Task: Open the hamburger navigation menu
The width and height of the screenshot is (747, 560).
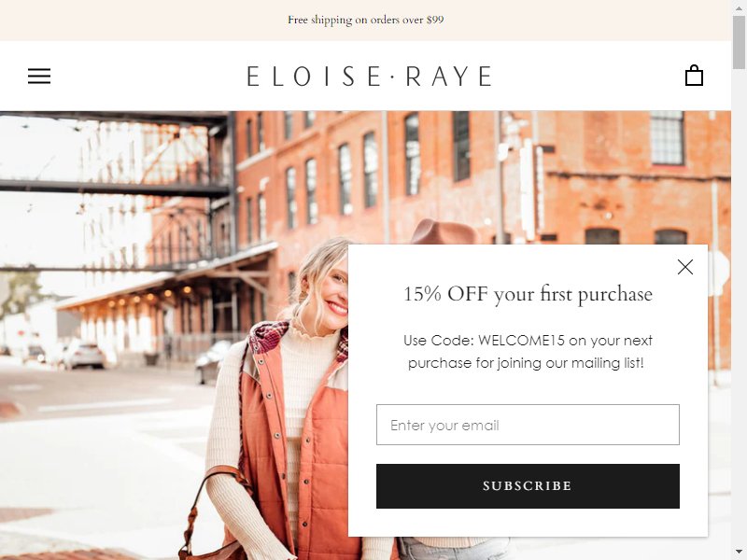Action: (39, 77)
